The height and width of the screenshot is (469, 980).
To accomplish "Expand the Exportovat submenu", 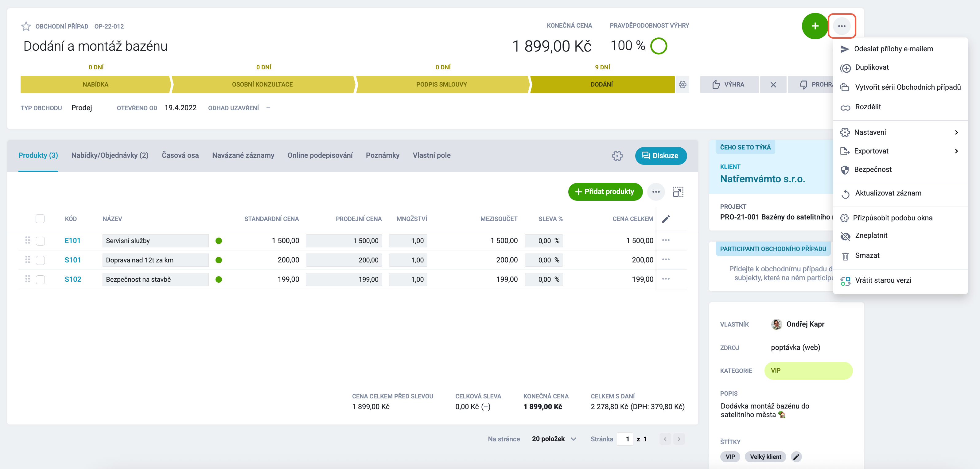I will click(x=900, y=151).
